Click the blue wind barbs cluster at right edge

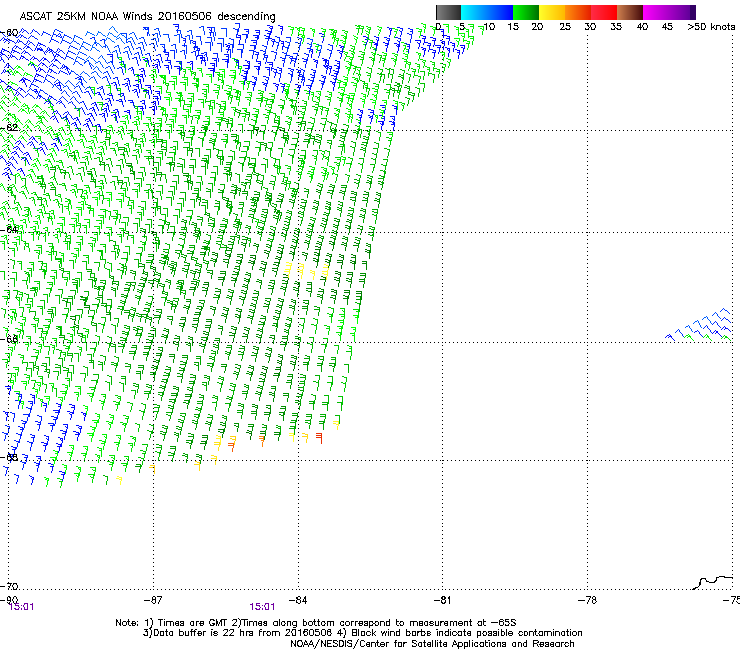(700, 324)
